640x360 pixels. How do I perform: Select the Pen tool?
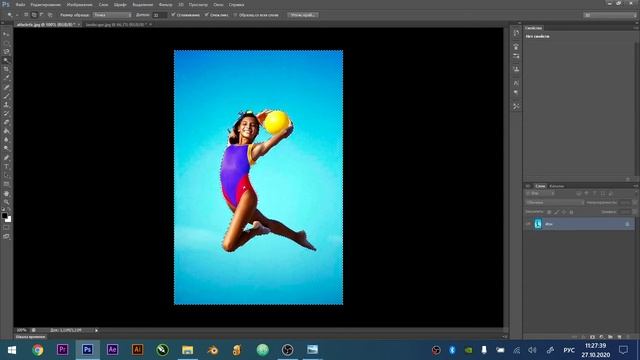[x=6, y=158]
